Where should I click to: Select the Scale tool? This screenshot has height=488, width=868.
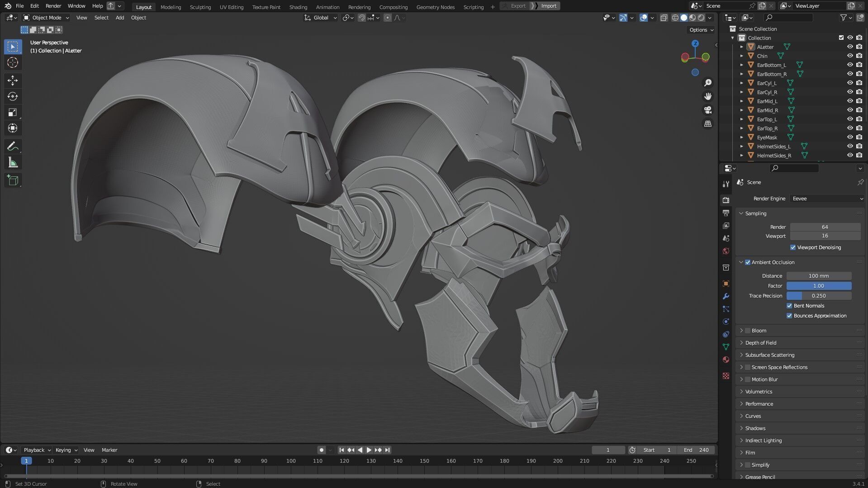13,112
